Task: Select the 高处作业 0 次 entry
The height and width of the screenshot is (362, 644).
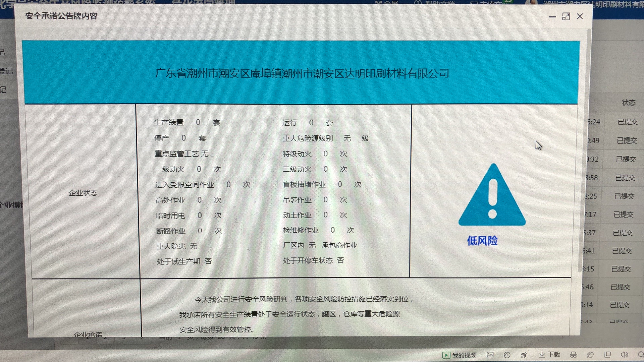Action: [189, 200]
